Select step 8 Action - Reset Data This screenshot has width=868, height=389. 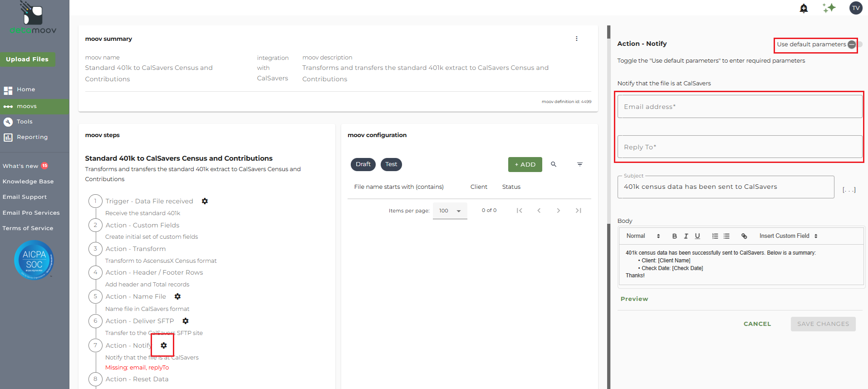pyautogui.click(x=137, y=379)
